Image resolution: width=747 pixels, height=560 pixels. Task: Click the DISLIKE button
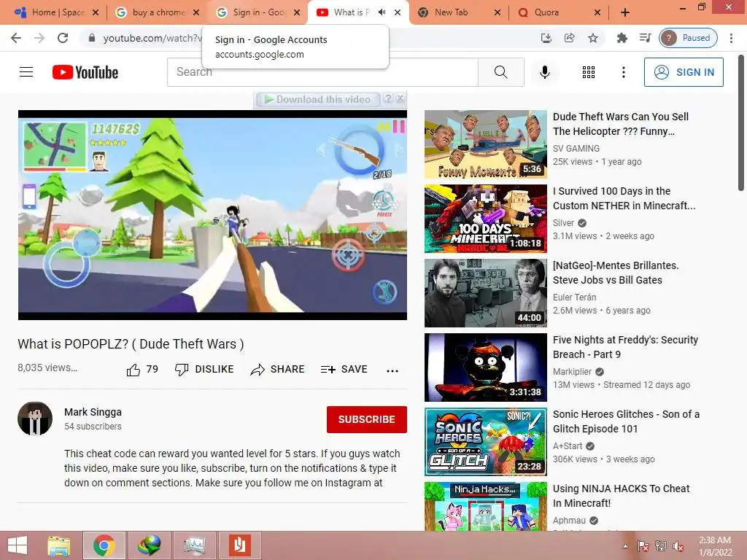click(x=204, y=370)
